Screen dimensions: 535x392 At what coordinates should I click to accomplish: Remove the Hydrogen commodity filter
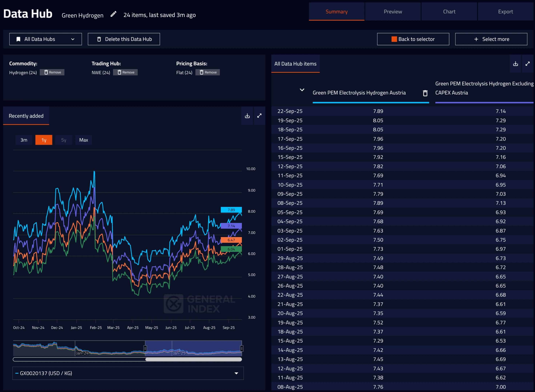[x=52, y=72]
